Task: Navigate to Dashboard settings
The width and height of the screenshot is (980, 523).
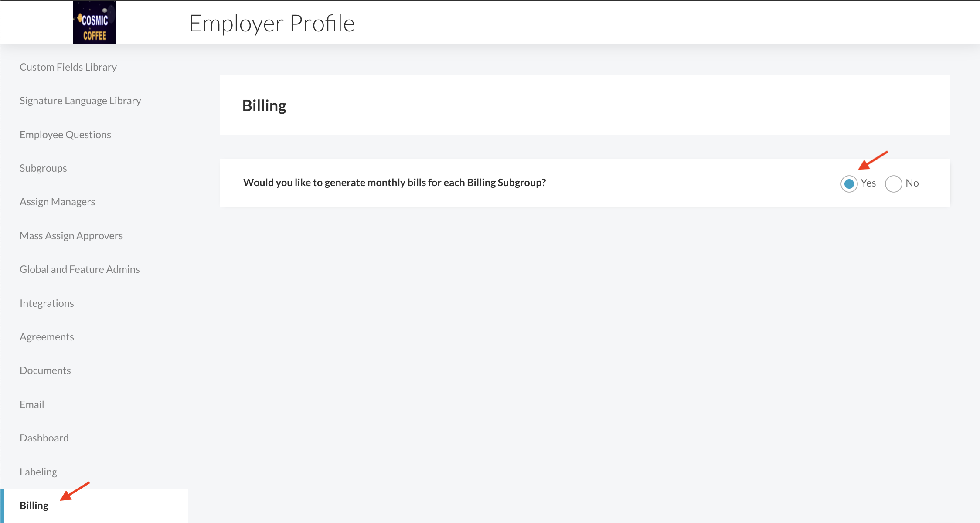Action: (x=44, y=438)
